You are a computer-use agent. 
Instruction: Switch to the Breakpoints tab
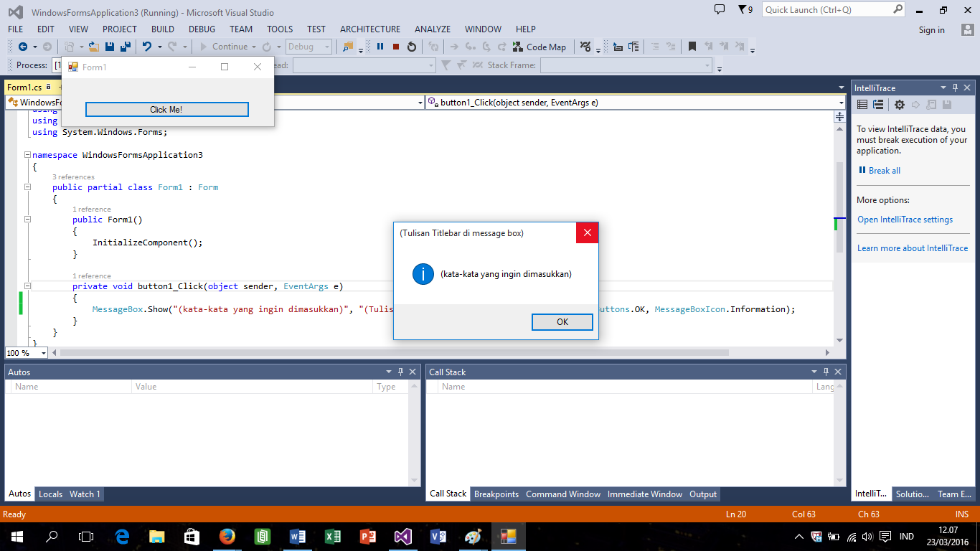pyautogui.click(x=496, y=494)
